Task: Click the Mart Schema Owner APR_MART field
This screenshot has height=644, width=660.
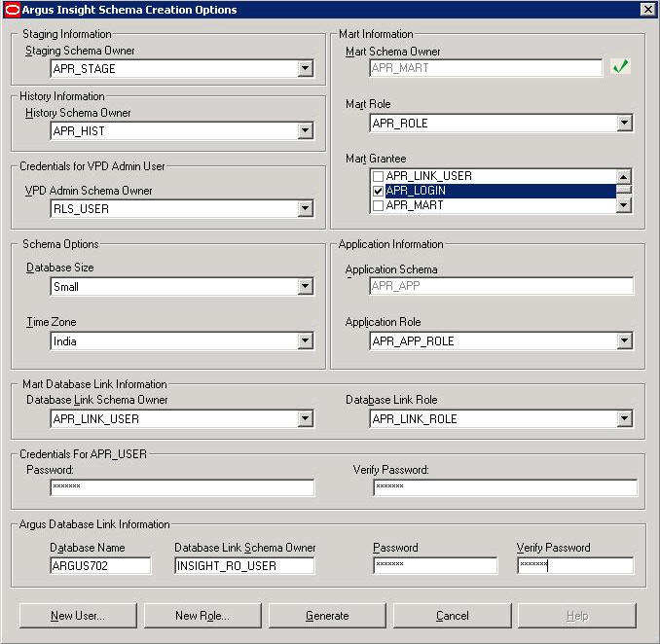Action: [x=486, y=68]
